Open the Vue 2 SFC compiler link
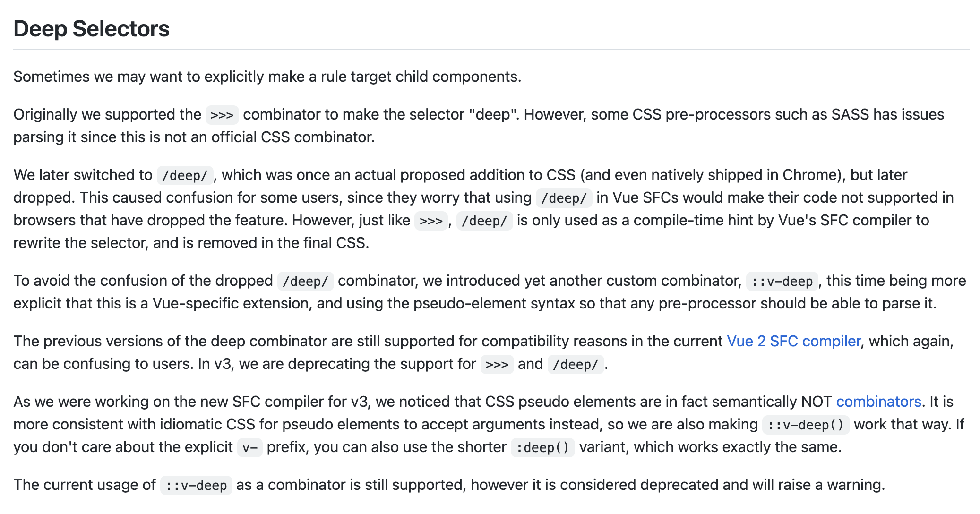The height and width of the screenshot is (514, 980). click(x=793, y=341)
